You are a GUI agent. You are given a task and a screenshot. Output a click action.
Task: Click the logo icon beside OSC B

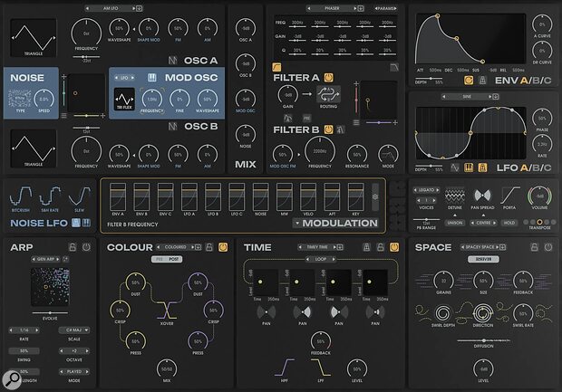173,127
